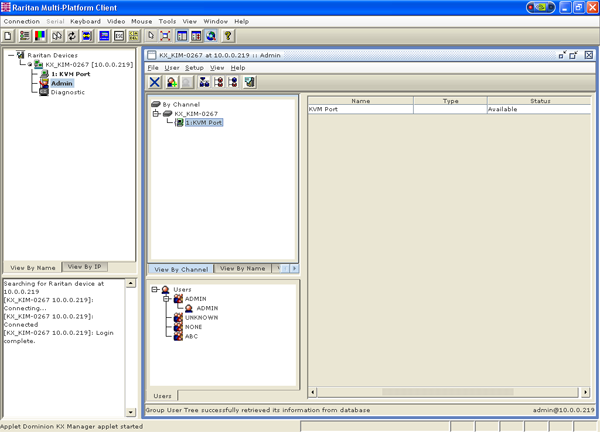This screenshot has height=432, width=600.
Task: Click the yellow keys Ctrl-Alt-Del icon
Action: pyautogui.click(x=134, y=36)
